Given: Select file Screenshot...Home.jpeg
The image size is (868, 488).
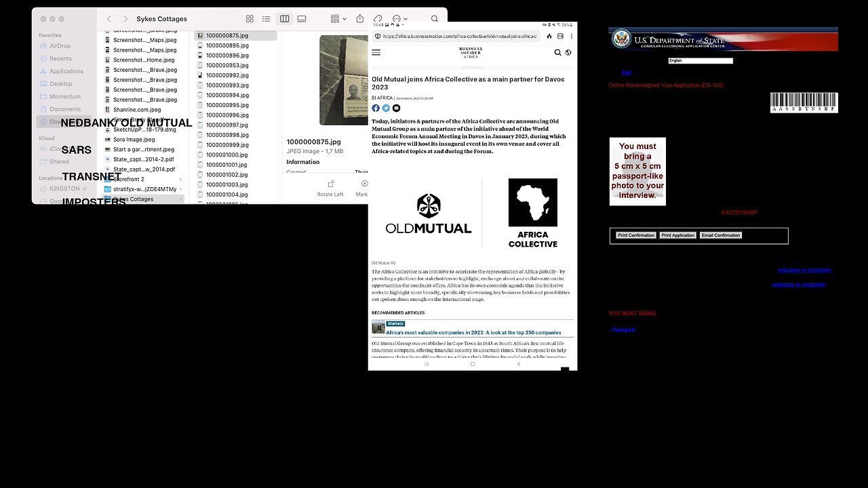Looking at the screenshot, I should [143, 60].
